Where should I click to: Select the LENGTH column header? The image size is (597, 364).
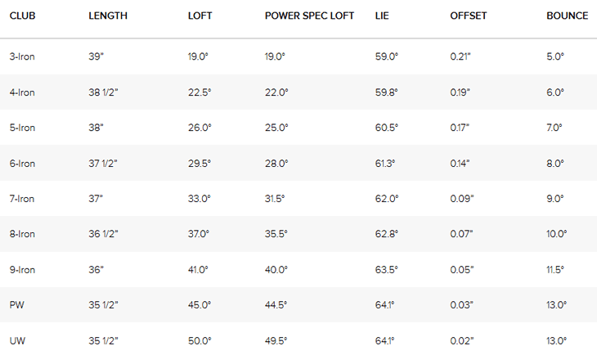108,16
